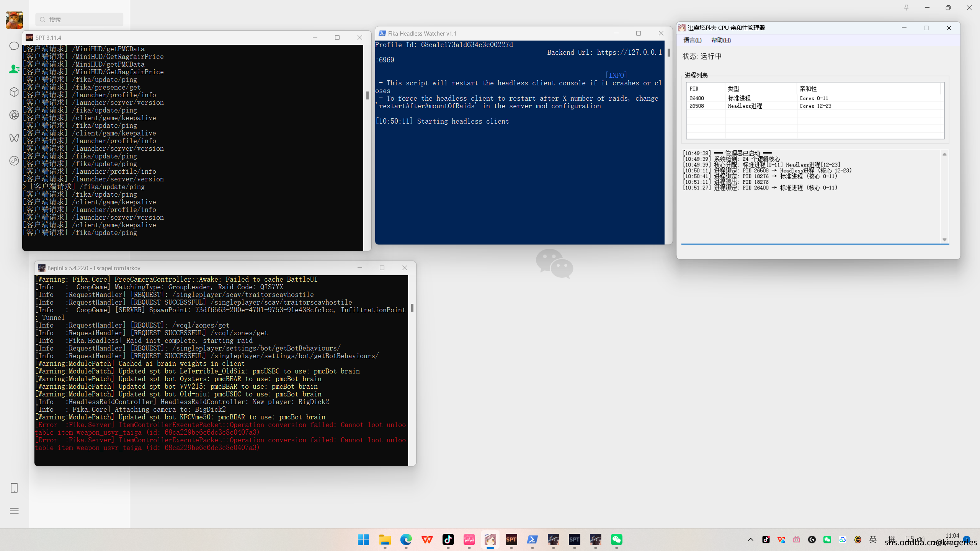The height and width of the screenshot is (551, 980).
Task: Expand hidden system tray icons chevron
Action: click(x=750, y=540)
